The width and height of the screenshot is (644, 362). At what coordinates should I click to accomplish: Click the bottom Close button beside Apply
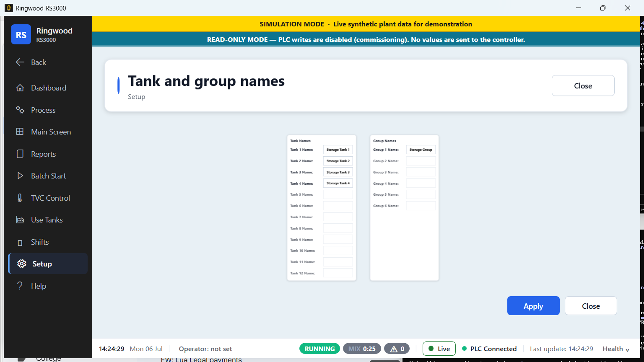point(591,306)
